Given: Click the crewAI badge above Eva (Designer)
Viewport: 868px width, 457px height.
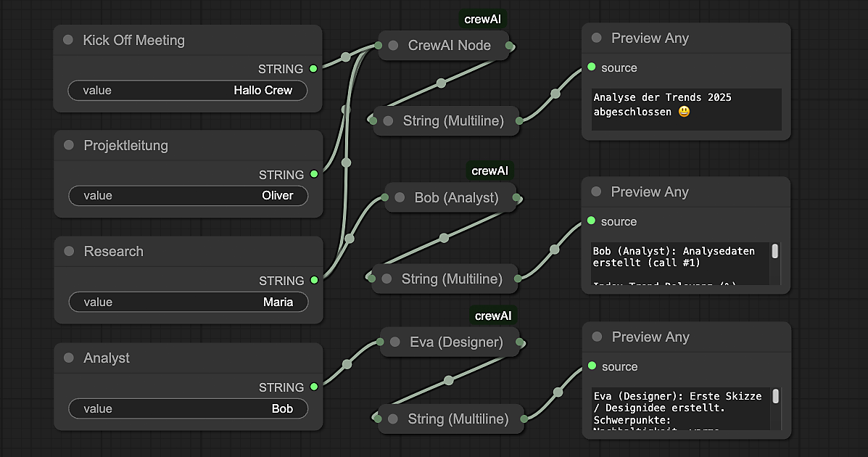Looking at the screenshot, I should [x=493, y=316].
